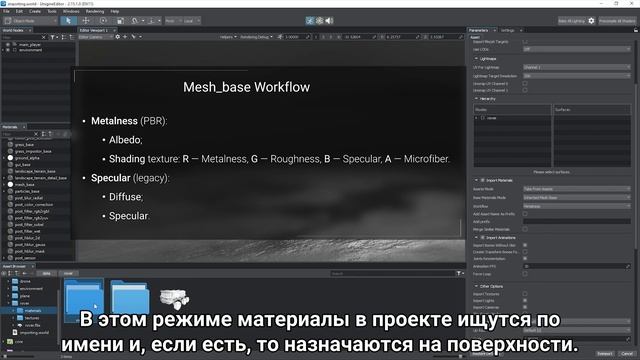Click the rover model thumbnail in Asset Browser
Image resolution: width=640 pixels, height=360 pixels.
[175, 298]
